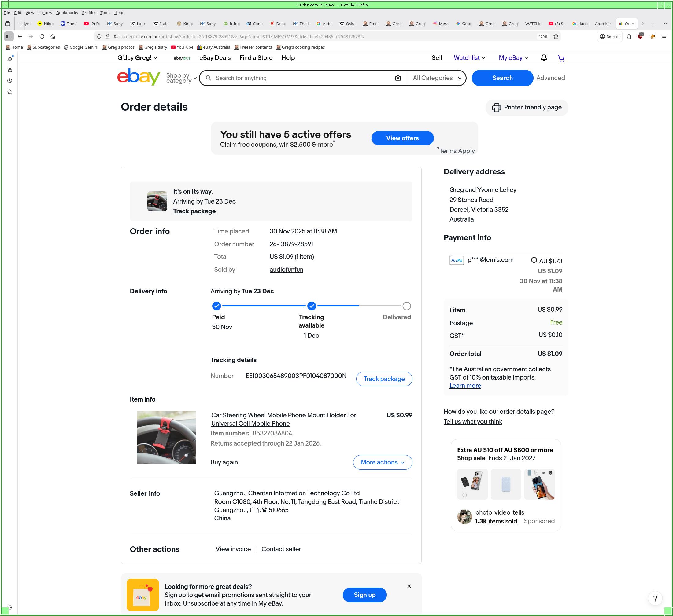Click the blue Search button
Viewport: 673px width, 616px height.
click(502, 78)
